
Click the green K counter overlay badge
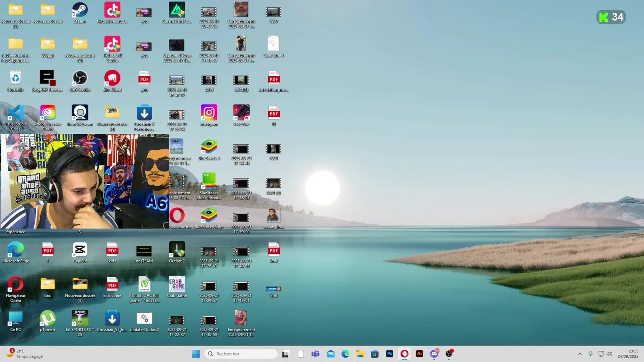click(611, 17)
